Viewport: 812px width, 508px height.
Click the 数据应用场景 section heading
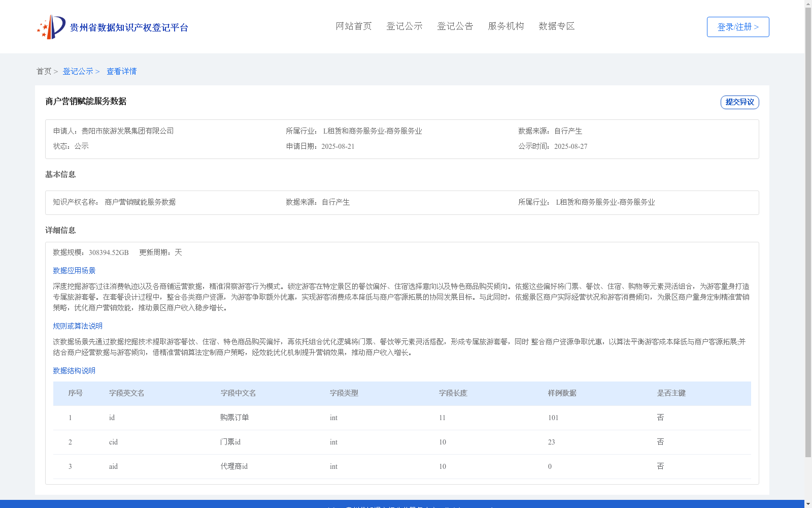click(74, 271)
